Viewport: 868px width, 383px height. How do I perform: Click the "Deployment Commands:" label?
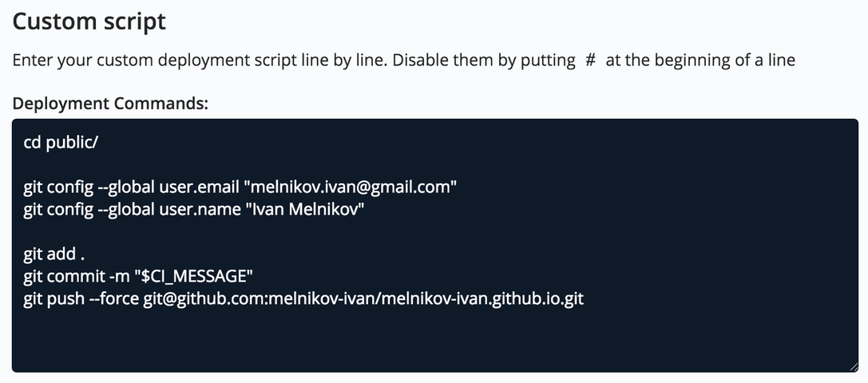[110, 104]
